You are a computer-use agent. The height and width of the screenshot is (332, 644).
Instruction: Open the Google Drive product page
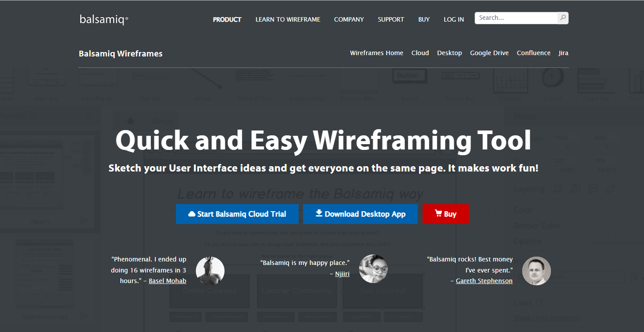489,53
